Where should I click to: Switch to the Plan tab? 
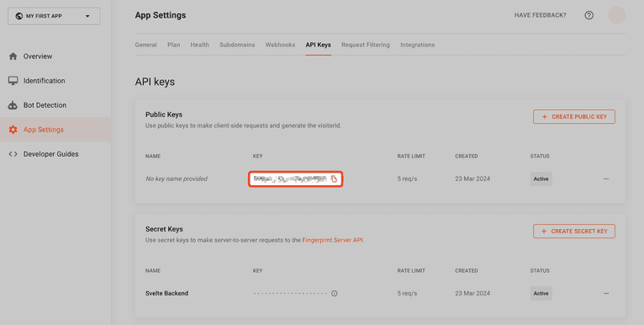point(174,45)
